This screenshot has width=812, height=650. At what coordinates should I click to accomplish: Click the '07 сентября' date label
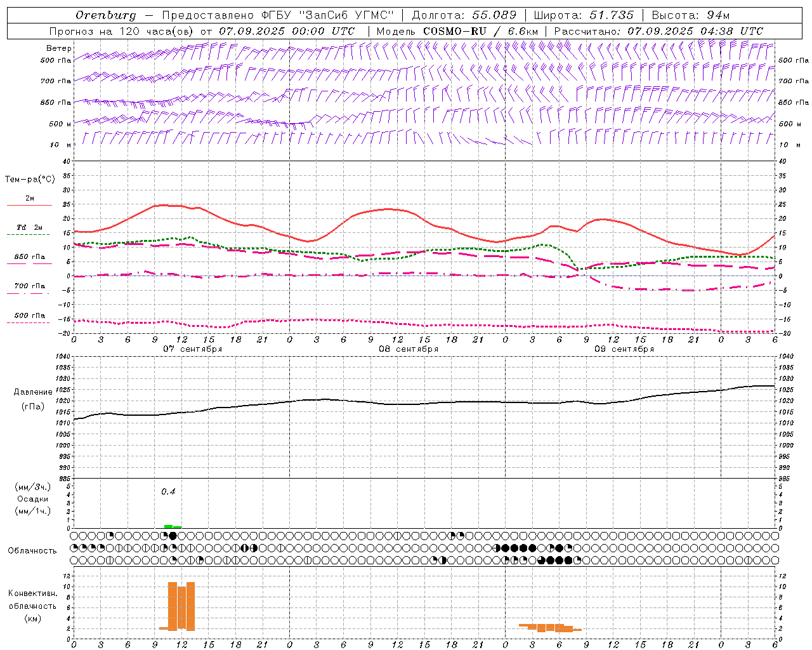click(x=193, y=349)
